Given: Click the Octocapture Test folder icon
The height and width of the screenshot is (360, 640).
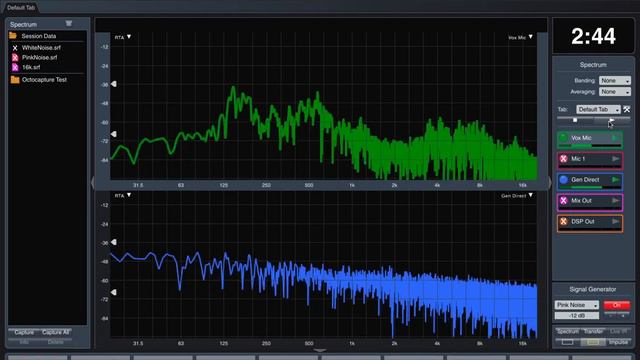Looking at the screenshot, I should (15, 80).
